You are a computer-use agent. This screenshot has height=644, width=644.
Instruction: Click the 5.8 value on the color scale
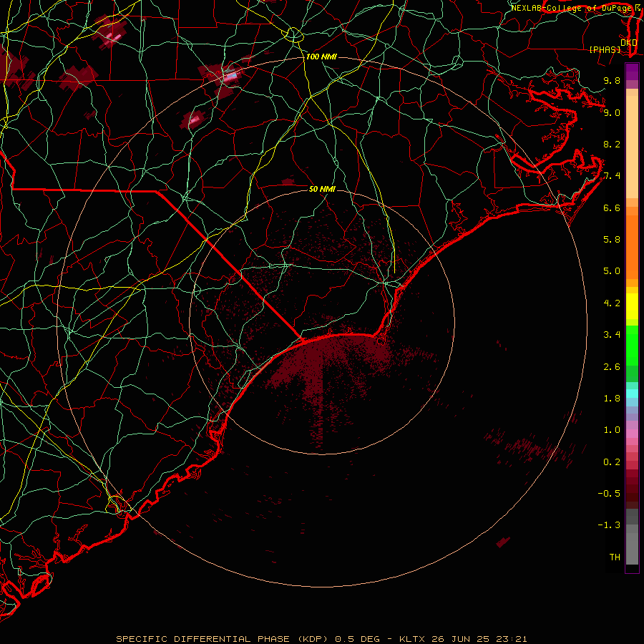(x=612, y=240)
